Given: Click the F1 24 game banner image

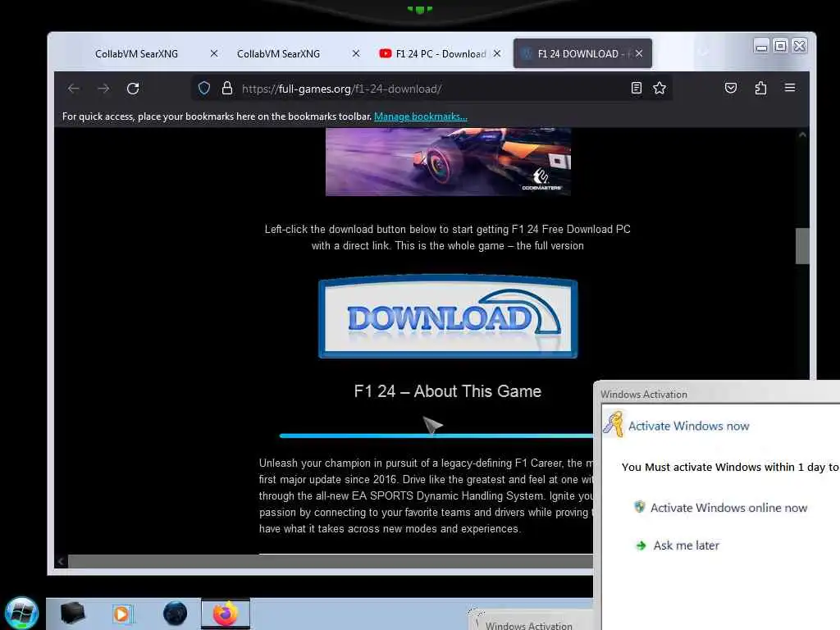Looking at the screenshot, I should pos(448,162).
